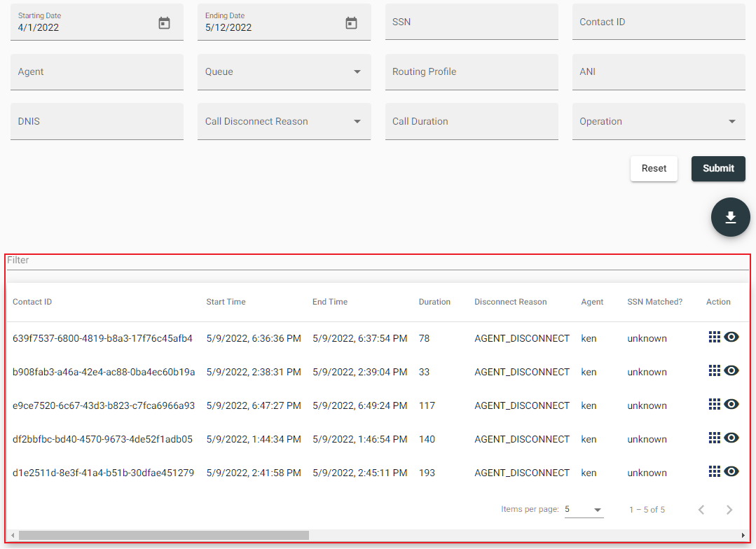The height and width of the screenshot is (549, 756).
Task: View details eye icon for 639f7537 row
Action: [x=731, y=337]
